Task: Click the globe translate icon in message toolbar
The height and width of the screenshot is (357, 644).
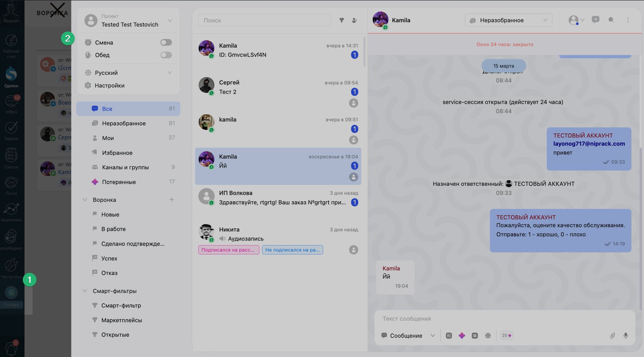Action: [x=488, y=336]
